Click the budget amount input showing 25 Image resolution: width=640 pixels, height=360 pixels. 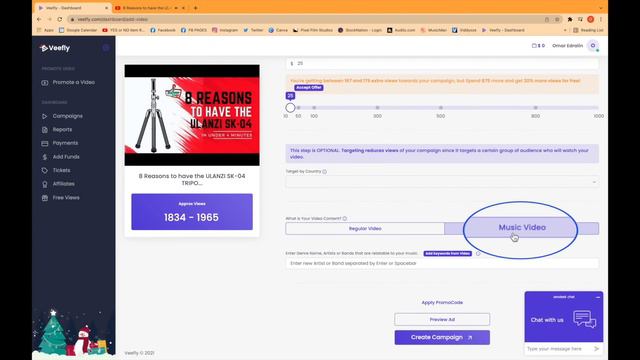pos(442,63)
